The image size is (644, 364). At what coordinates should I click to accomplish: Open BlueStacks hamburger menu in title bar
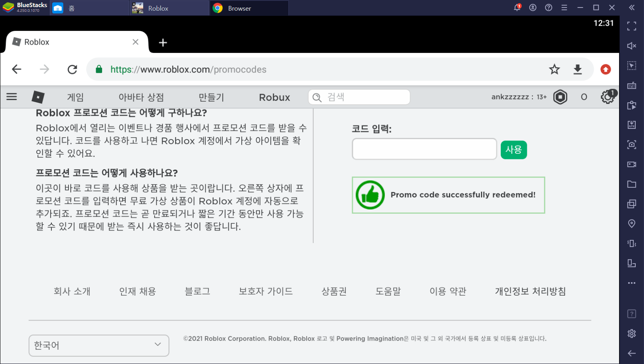click(564, 8)
